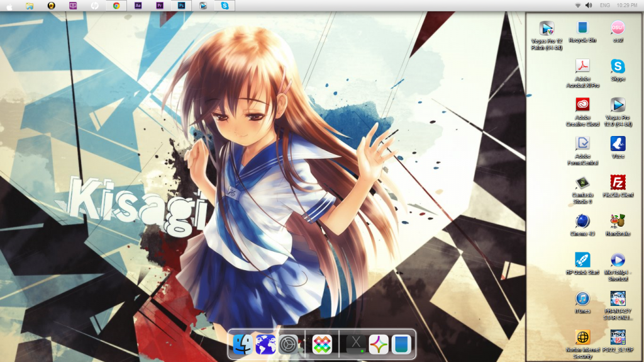644x362 pixels.
Task: Open Finder from the bottom dock
Action: click(x=243, y=344)
